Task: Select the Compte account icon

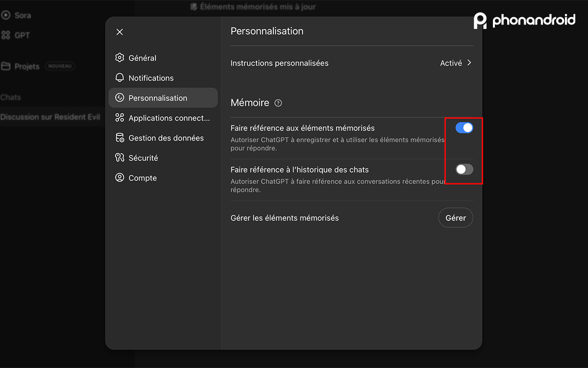Action: pos(120,178)
